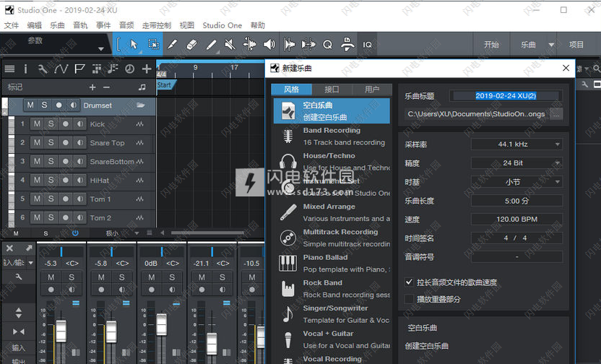Image resolution: width=601 pixels, height=364 pixels.
Task: Click the Quantize Q icon
Action: click(328, 45)
